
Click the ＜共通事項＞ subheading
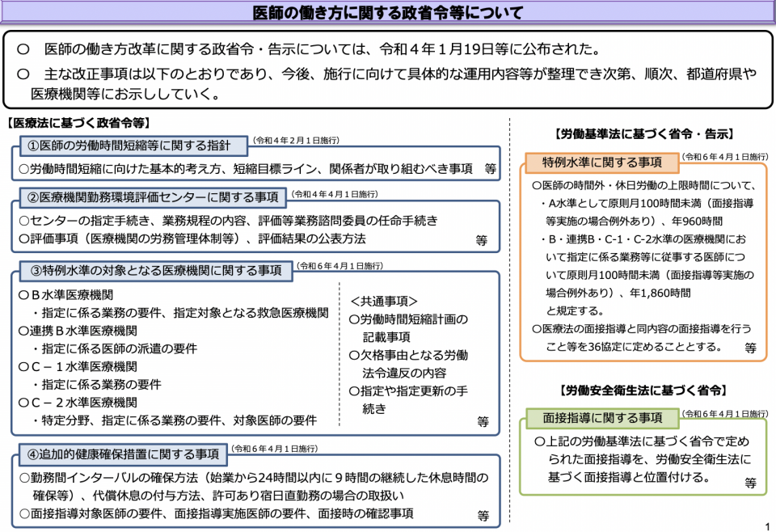click(384, 302)
